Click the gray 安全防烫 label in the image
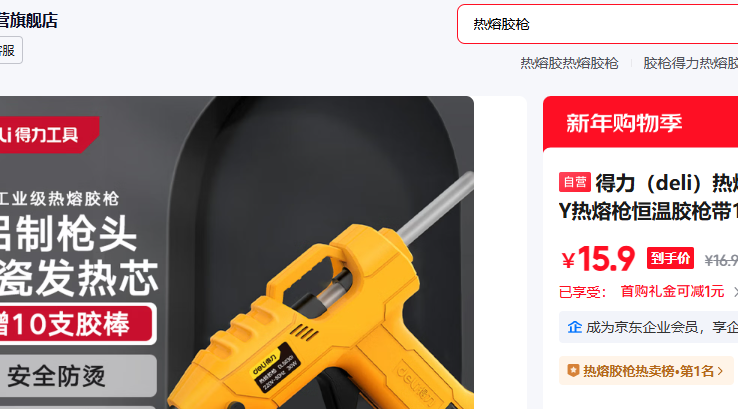The image size is (738, 409). click(x=77, y=376)
